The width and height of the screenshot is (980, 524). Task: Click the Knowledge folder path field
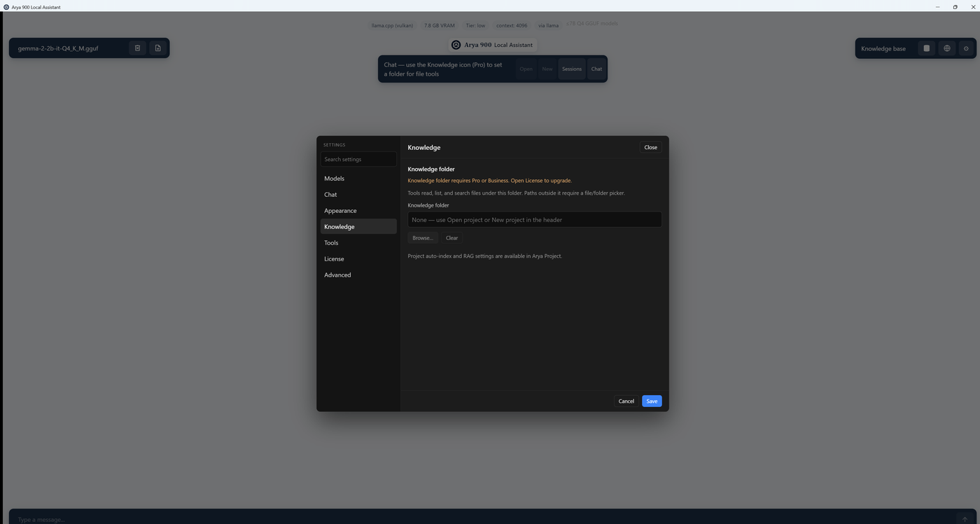[x=535, y=220]
